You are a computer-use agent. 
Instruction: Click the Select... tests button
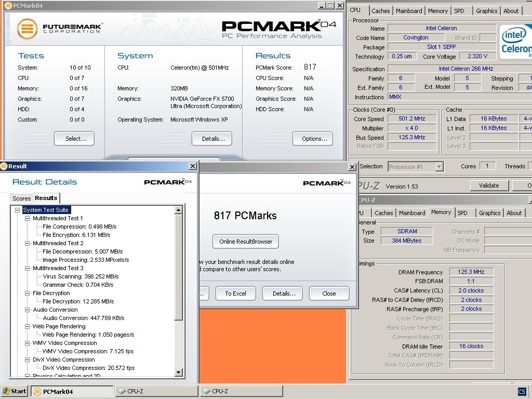point(74,139)
